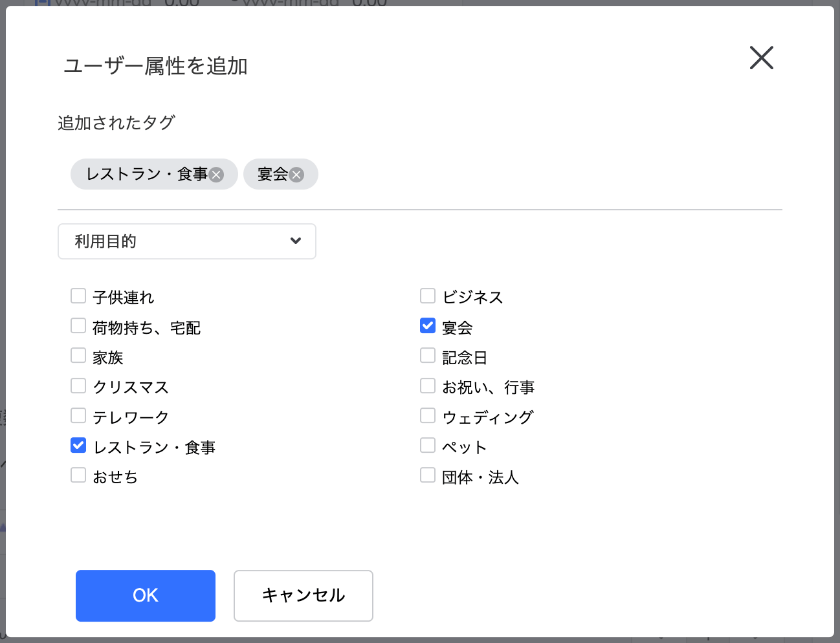Check the 家族 checkbox
This screenshot has height=643, width=840.
pyautogui.click(x=78, y=356)
